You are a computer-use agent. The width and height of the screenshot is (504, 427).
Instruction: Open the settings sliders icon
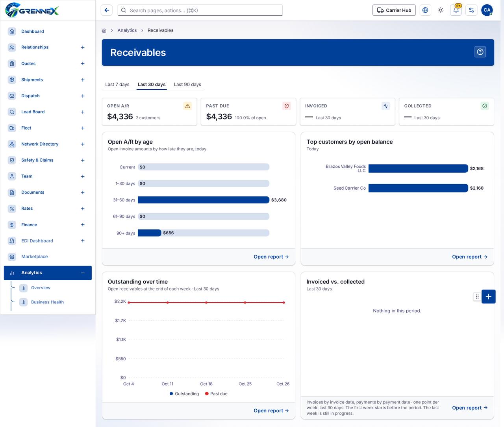click(x=471, y=10)
